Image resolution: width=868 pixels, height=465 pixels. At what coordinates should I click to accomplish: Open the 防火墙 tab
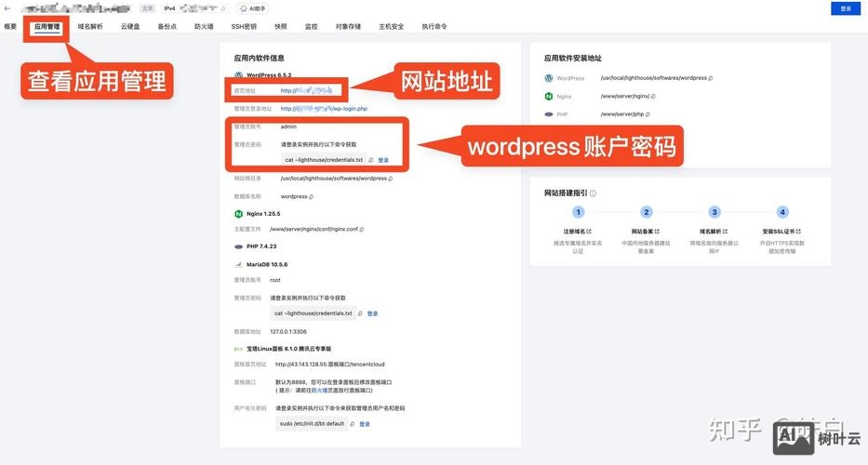pos(204,27)
